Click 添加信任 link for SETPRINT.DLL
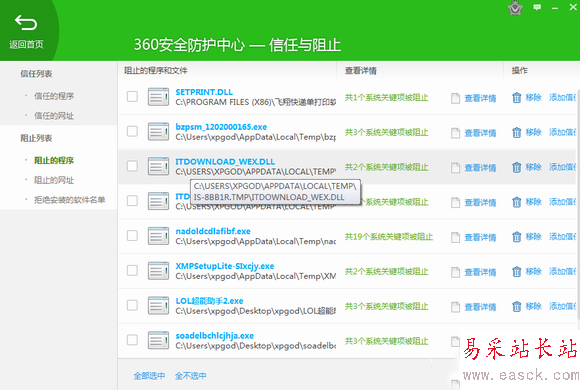 tap(563, 97)
